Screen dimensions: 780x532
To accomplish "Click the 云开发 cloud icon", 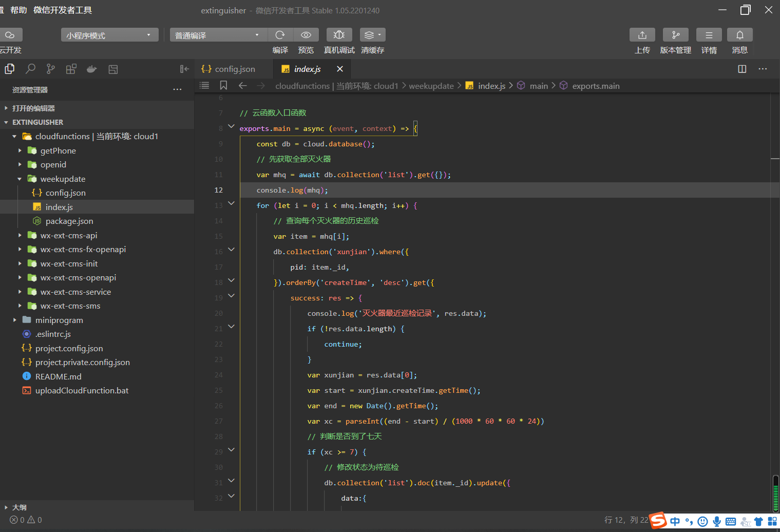I will coord(10,35).
